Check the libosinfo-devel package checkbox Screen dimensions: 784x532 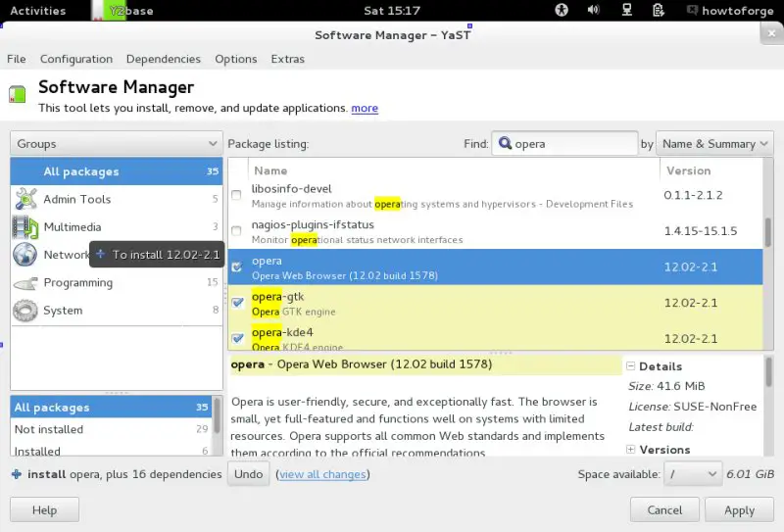pos(236,195)
